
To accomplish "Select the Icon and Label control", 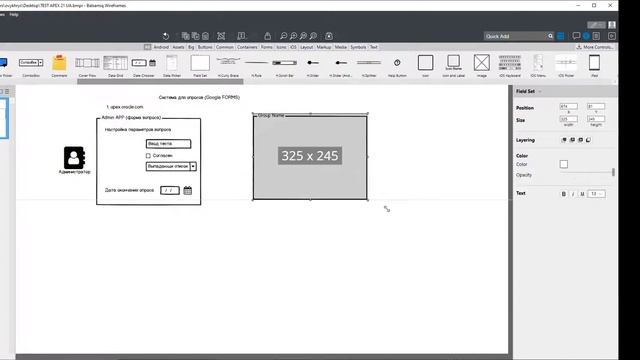I will (x=453, y=65).
